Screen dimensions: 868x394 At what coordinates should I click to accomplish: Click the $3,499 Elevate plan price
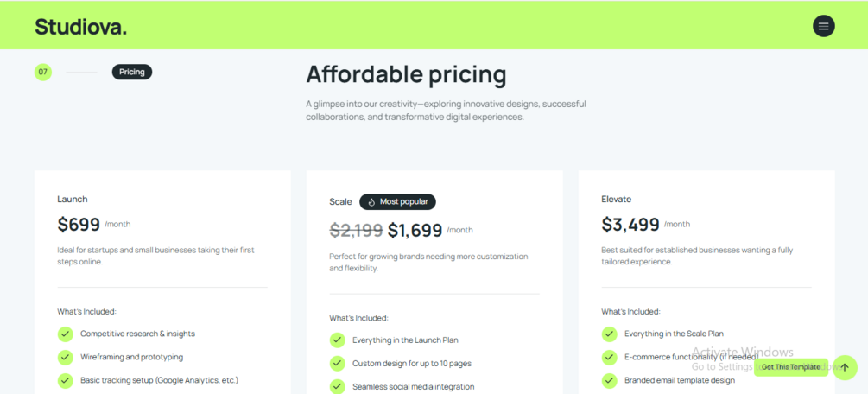[630, 225]
